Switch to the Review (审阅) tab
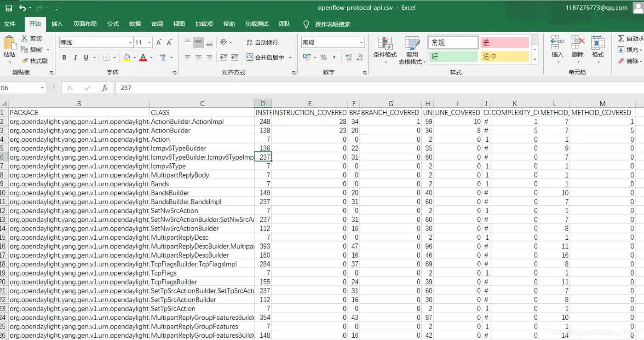Screen dimensions: 644x340 pos(157,24)
